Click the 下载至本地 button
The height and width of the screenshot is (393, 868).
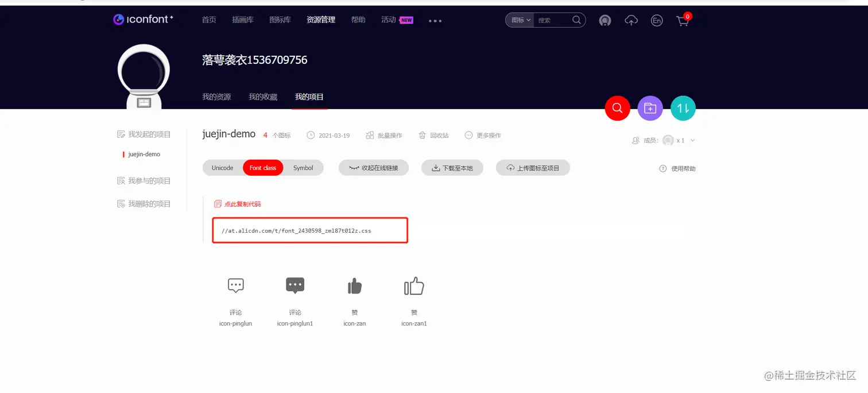[452, 168]
